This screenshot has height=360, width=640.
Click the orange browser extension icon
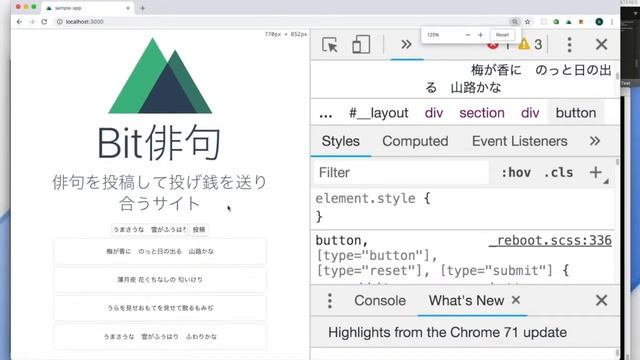[x=581, y=22]
